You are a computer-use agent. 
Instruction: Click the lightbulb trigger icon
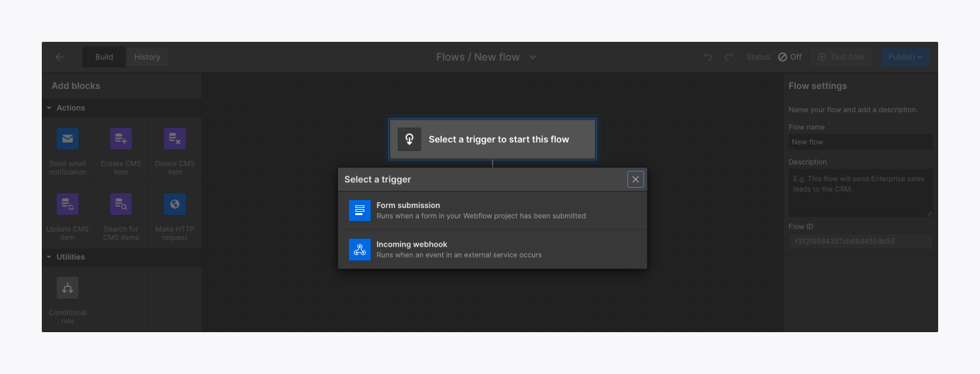pyautogui.click(x=410, y=139)
